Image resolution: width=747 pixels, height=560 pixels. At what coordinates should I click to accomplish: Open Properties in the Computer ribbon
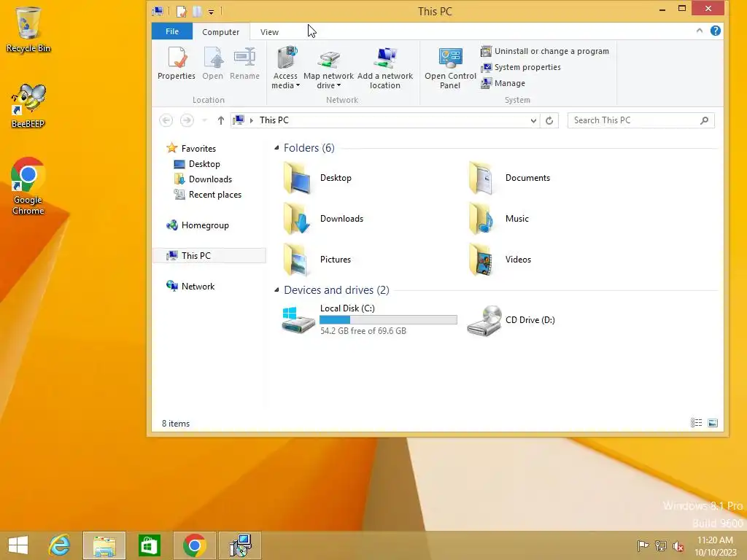(177, 63)
